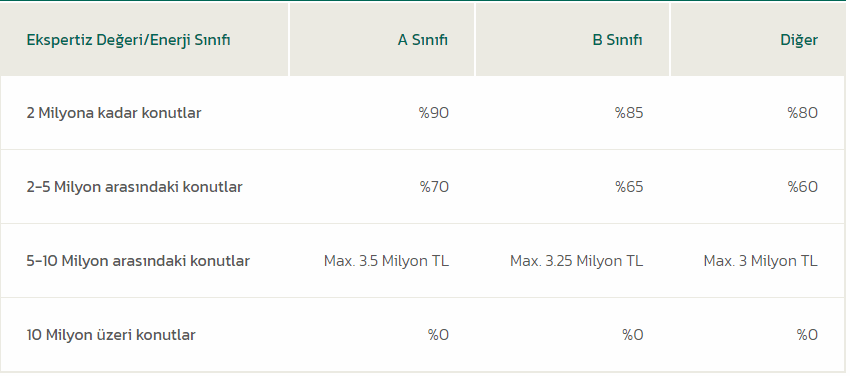
Task: Click the %85 value in B Sınıfı
Action: (629, 113)
